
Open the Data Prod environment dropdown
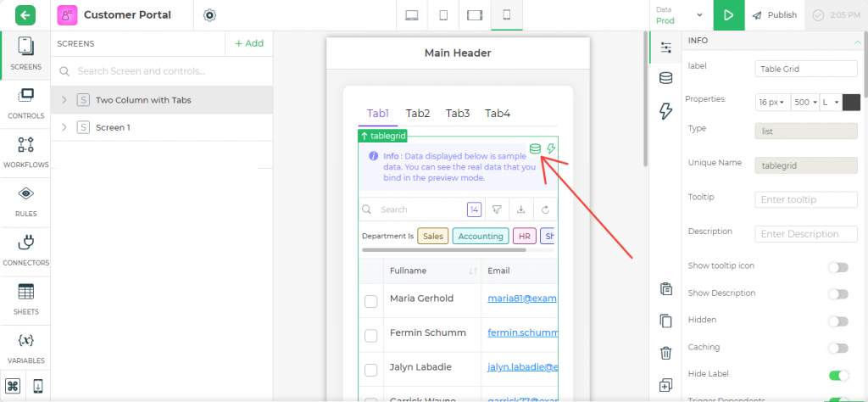tap(679, 15)
